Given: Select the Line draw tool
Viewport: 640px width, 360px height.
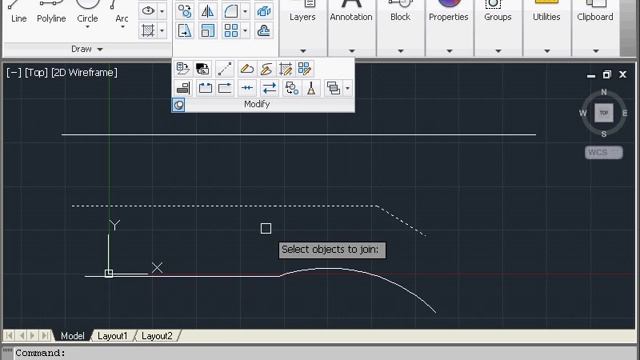Looking at the screenshot, I should coord(18,12).
